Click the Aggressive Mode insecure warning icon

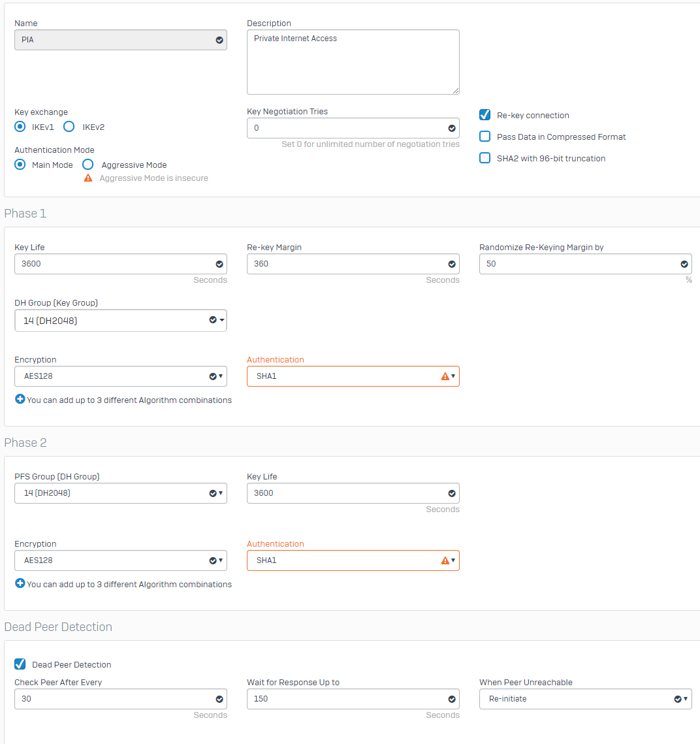[x=88, y=178]
